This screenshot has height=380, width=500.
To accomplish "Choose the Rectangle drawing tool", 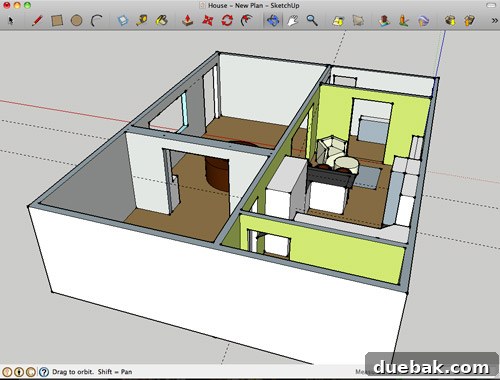I will pos(57,21).
